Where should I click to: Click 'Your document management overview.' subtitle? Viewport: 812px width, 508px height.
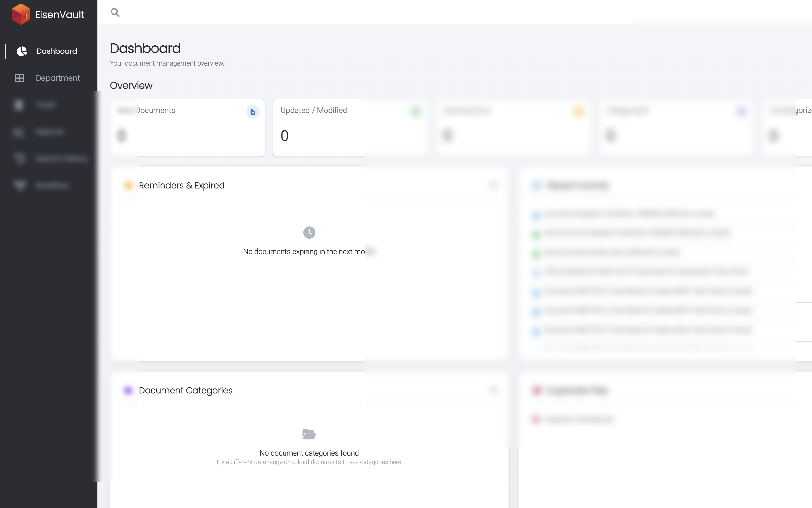tap(167, 63)
